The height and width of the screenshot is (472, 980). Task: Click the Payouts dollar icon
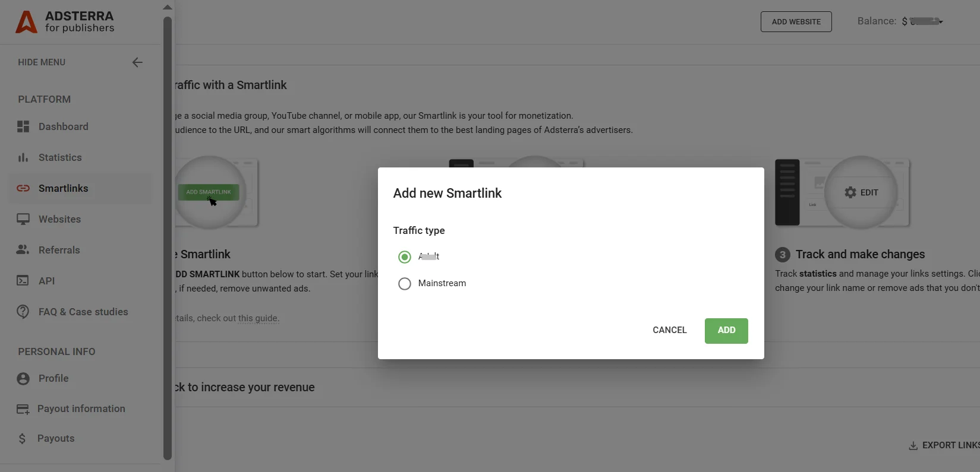23,438
